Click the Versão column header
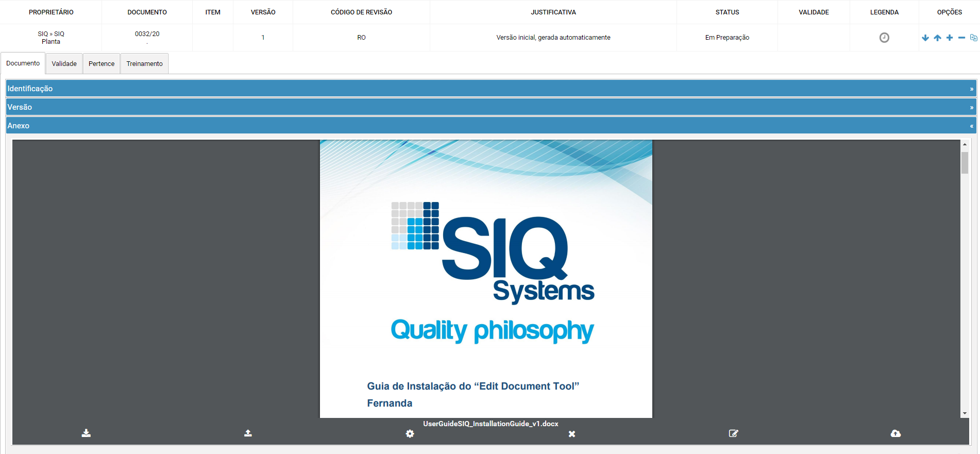The width and height of the screenshot is (980, 454). [263, 12]
